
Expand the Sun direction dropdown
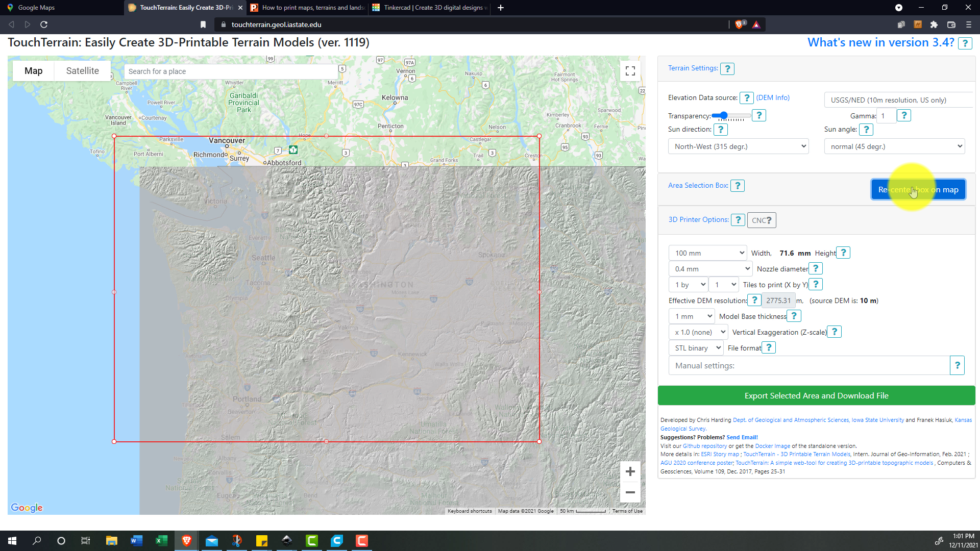(738, 146)
